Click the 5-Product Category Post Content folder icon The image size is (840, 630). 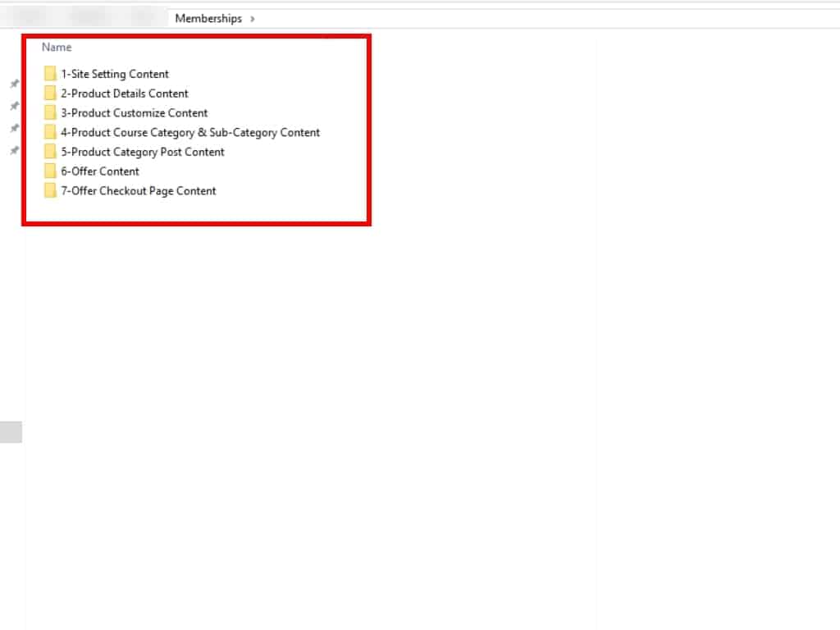tap(51, 152)
